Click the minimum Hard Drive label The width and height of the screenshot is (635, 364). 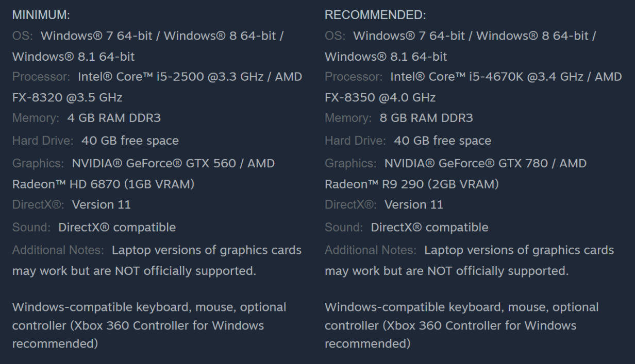tap(44, 140)
